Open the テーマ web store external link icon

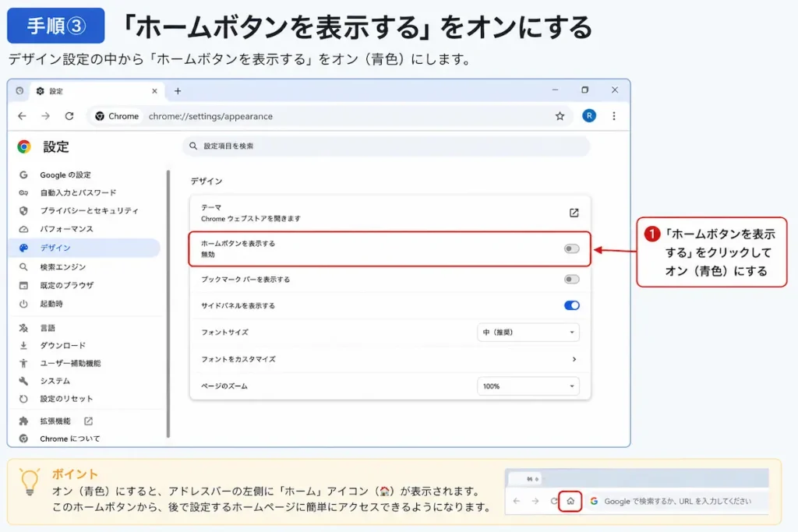click(x=574, y=213)
